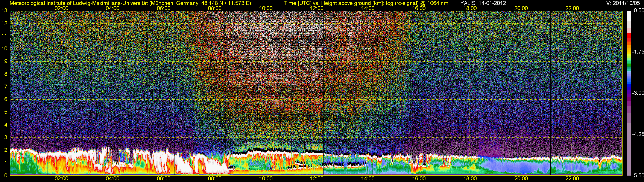Click the 0. km height axis label
The height and width of the screenshot is (182, 644).
pyautogui.click(x=6, y=176)
